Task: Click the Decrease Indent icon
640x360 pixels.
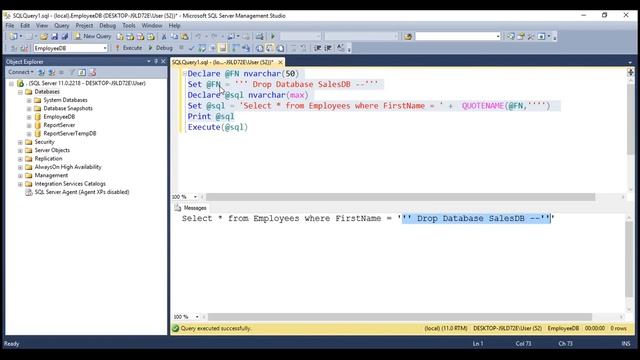Action: [318, 48]
